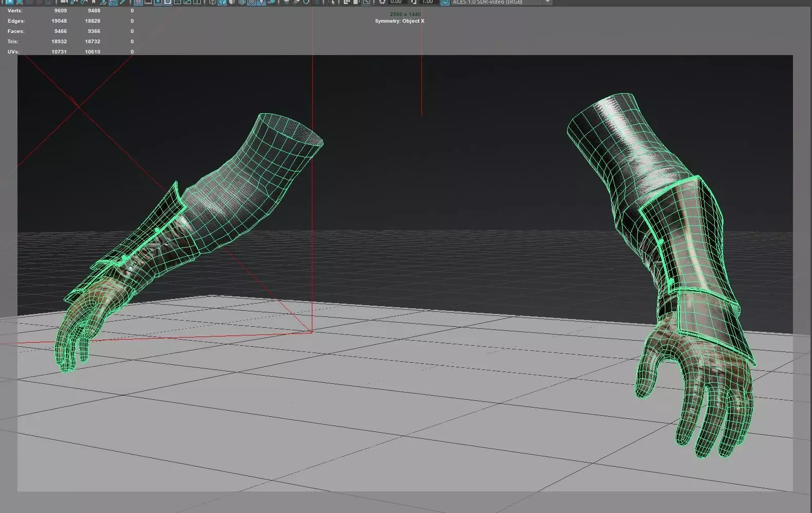The image size is (812, 513).
Task: Click the Edges: label in the HUD
Action: [16, 21]
